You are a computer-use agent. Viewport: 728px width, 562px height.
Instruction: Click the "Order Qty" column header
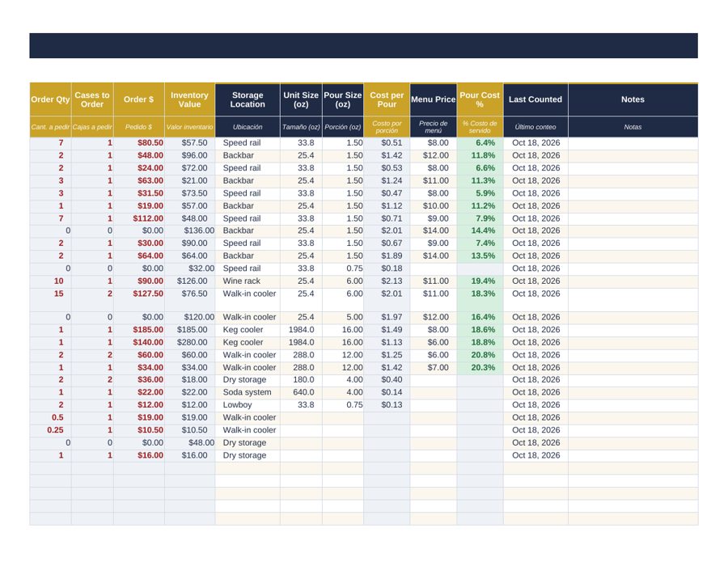pos(51,99)
